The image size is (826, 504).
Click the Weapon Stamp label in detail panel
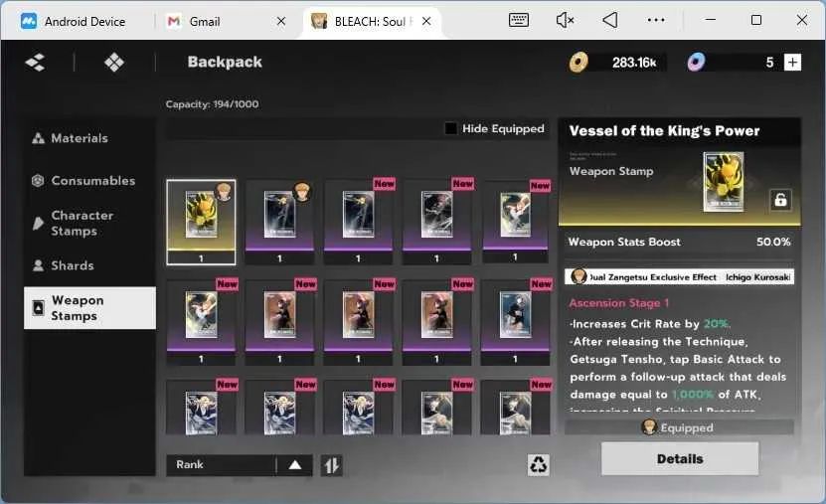pyautogui.click(x=611, y=171)
